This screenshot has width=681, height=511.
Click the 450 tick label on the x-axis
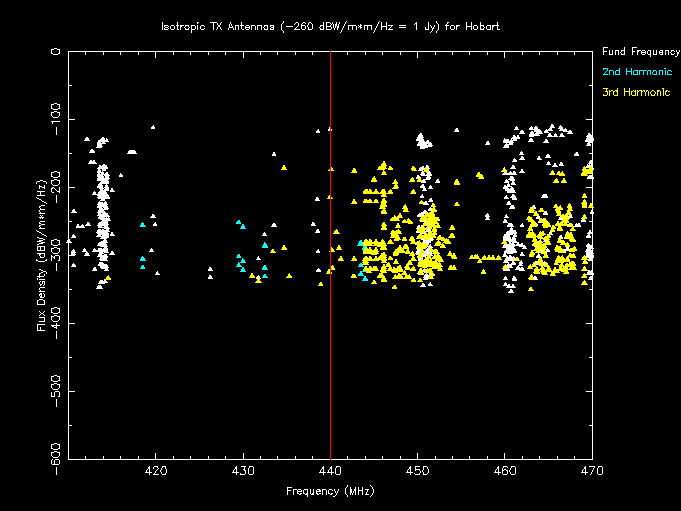pyautogui.click(x=417, y=471)
